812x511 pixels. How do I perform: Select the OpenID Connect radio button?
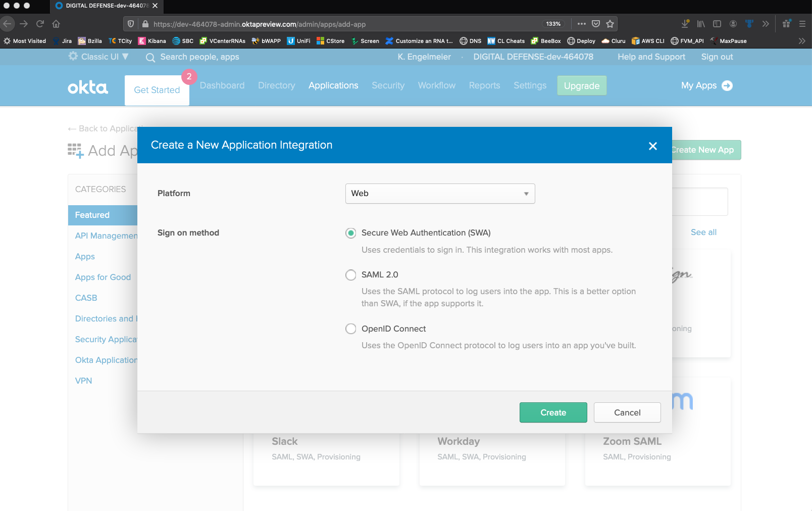pyautogui.click(x=350, y=329)
